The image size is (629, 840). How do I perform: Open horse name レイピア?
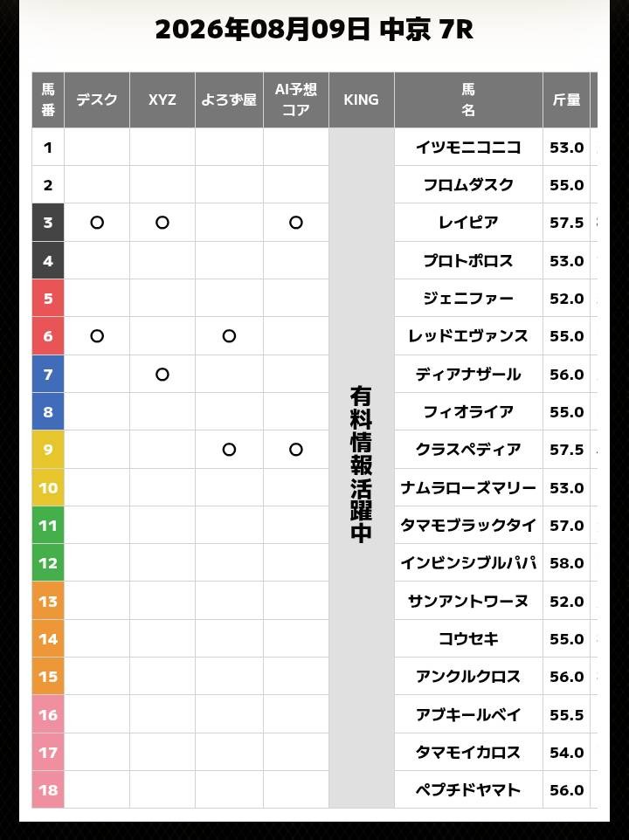coord(468,223)
